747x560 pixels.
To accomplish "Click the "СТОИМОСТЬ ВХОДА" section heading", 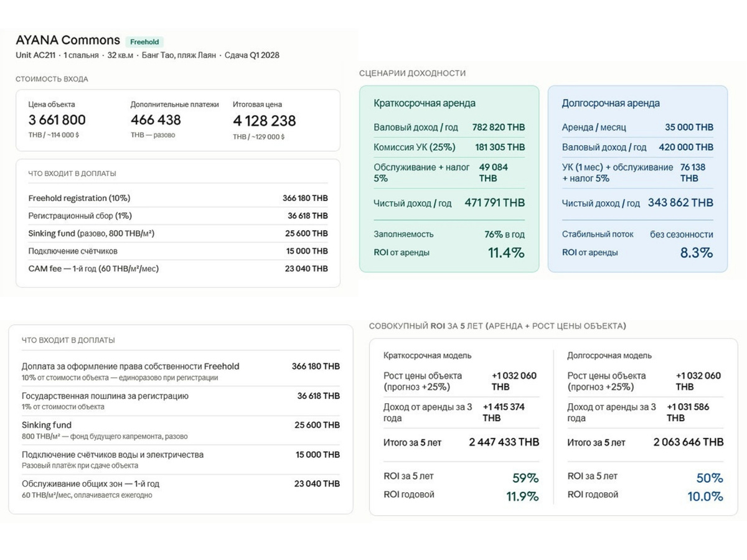I will [52, 79].
